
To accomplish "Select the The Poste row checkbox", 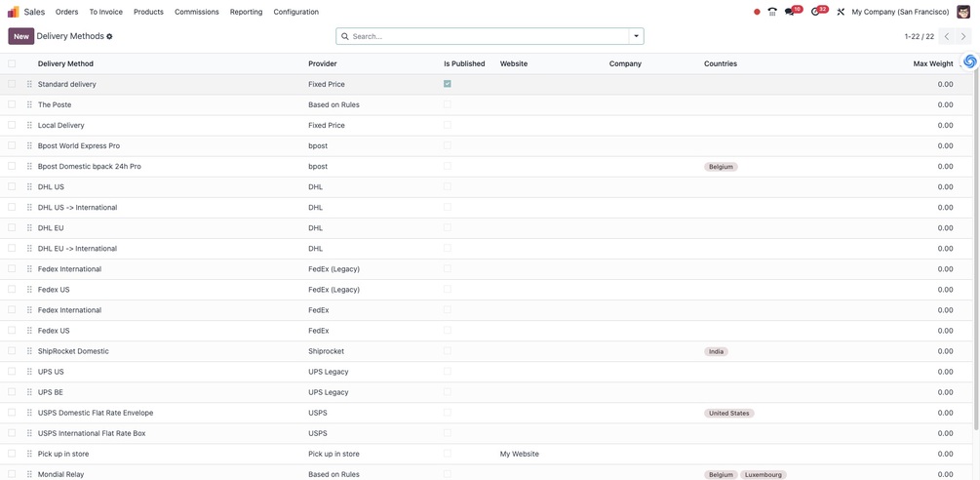I will [12, 104].
